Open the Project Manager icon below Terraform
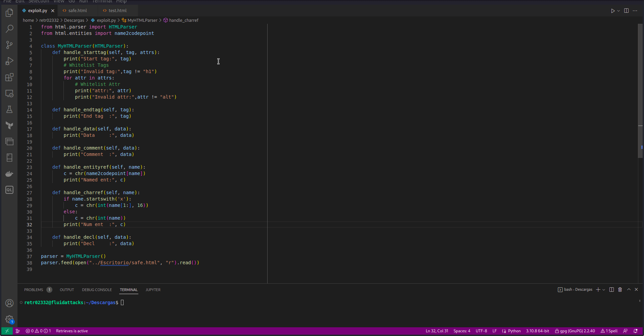 point(9,142)
